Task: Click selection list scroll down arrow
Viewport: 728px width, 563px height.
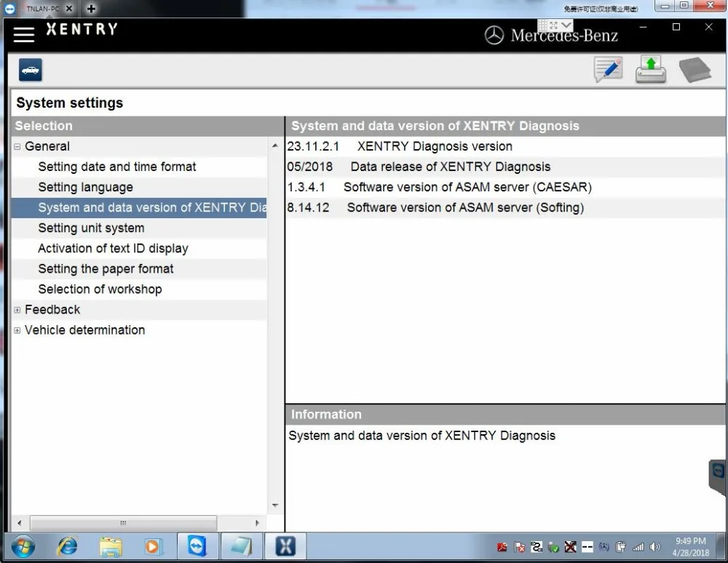Action: tap(275, 506)
